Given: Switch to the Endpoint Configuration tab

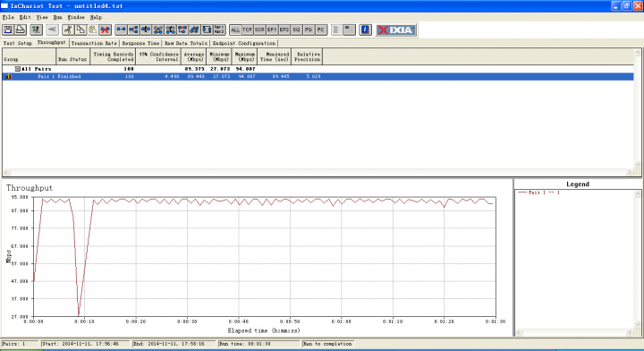Looking at the screenshot, I should (x=244, y=43).
